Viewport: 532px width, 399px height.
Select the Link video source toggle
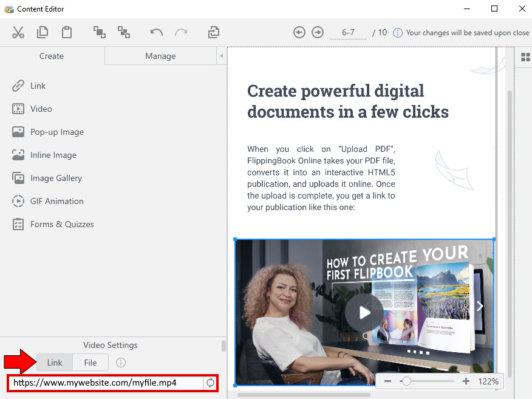coord(55,363)
